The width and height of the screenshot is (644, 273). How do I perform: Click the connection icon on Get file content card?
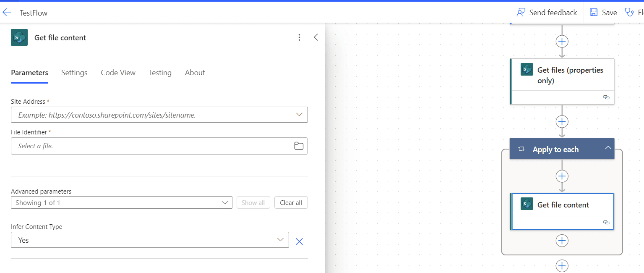pos(606,223)
